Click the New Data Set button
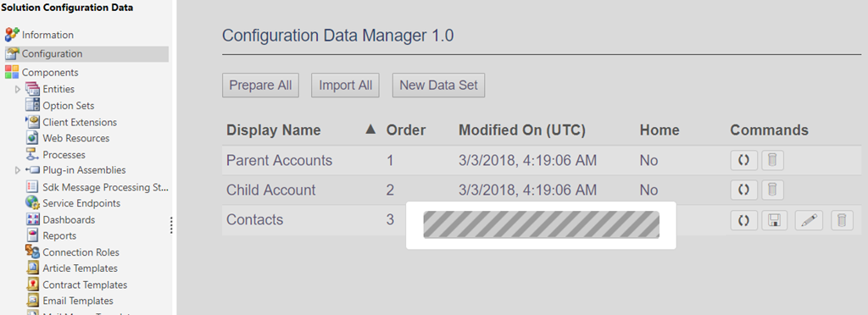Image resolution: width=868 pixels, height=315 pixels. point(438,86)
